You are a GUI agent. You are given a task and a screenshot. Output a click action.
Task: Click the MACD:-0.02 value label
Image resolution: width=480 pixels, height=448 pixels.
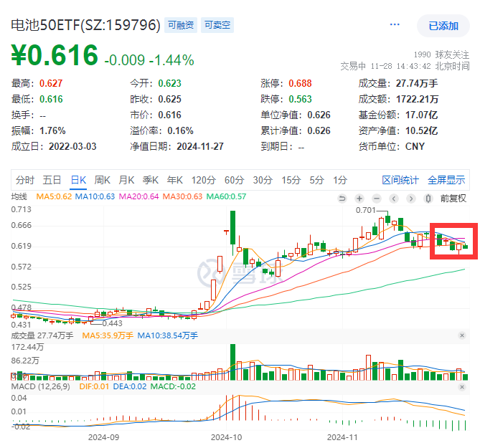(173, 387)
